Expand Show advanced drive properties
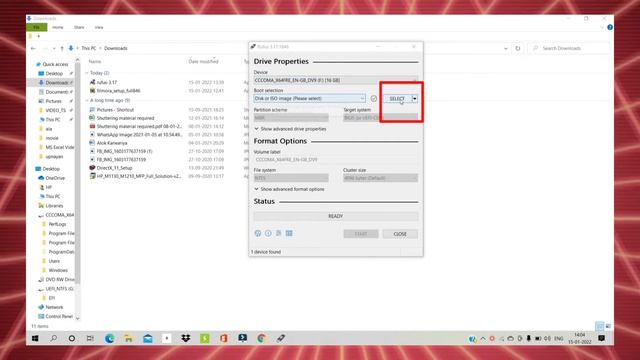640x360 pixels. [290, 129]
